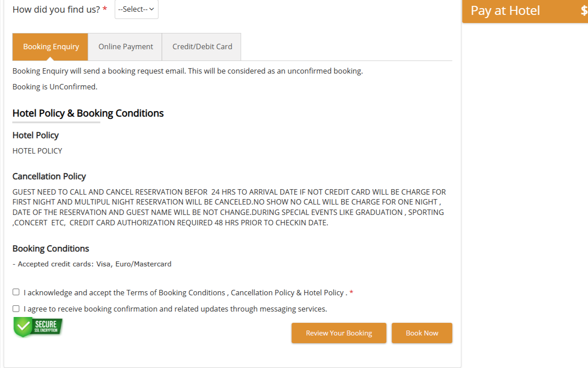Click the Secure SSL Encryption badge

pos(38,327)
